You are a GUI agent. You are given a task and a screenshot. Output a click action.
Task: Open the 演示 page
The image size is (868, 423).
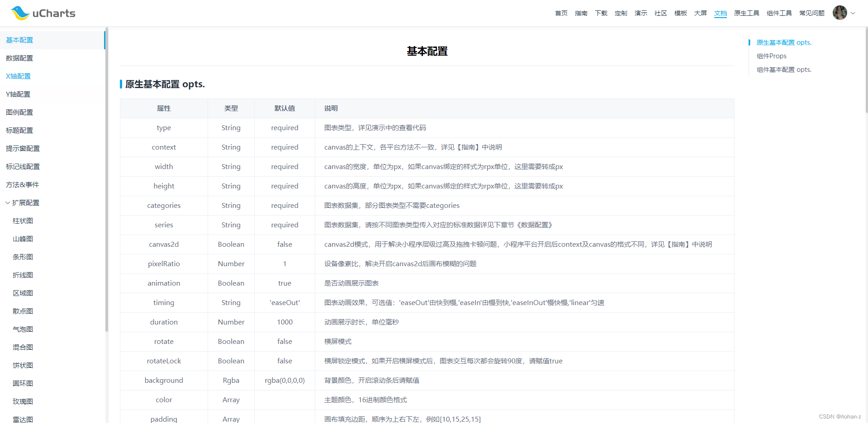click(x=640, y=13)
